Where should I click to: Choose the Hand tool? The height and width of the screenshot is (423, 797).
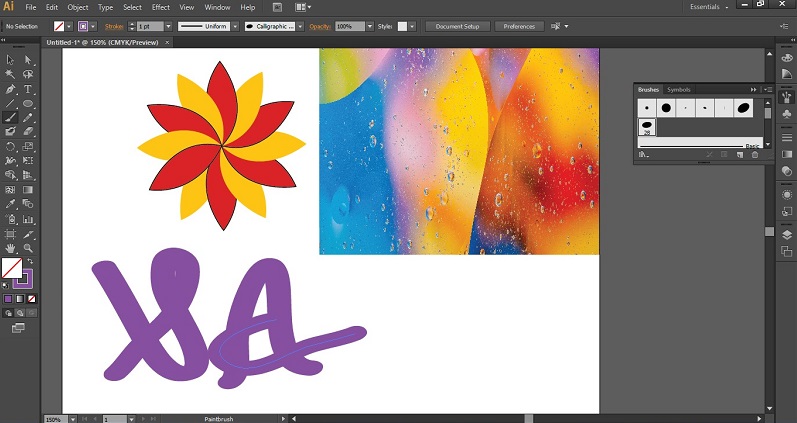pos(10,247)
